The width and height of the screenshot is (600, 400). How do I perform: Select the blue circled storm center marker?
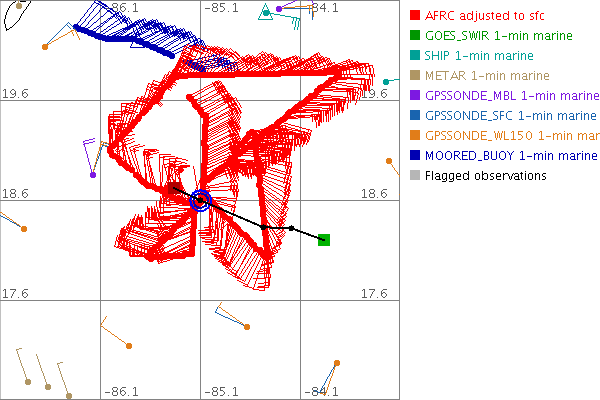200,201
